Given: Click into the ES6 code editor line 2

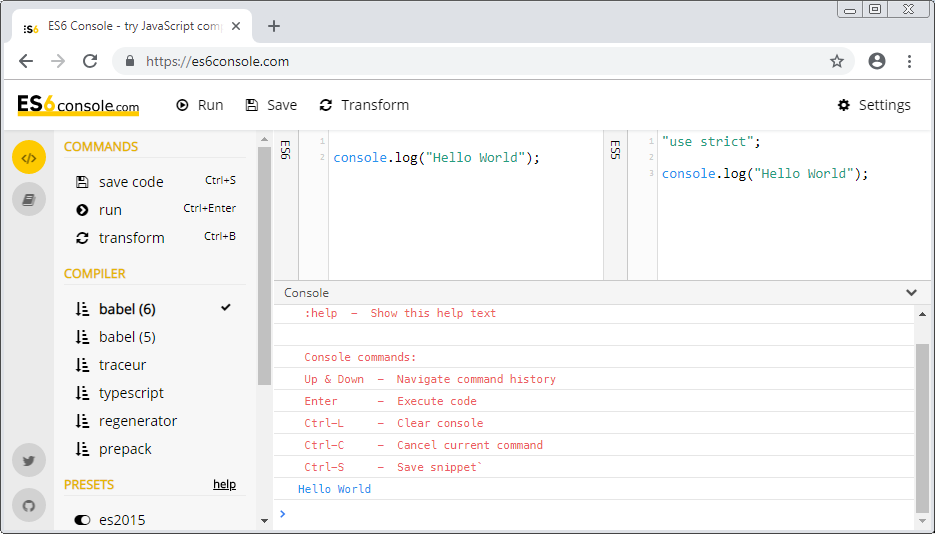Looking at the screenshot, I should pyautogui.click(x=436, y=158).
